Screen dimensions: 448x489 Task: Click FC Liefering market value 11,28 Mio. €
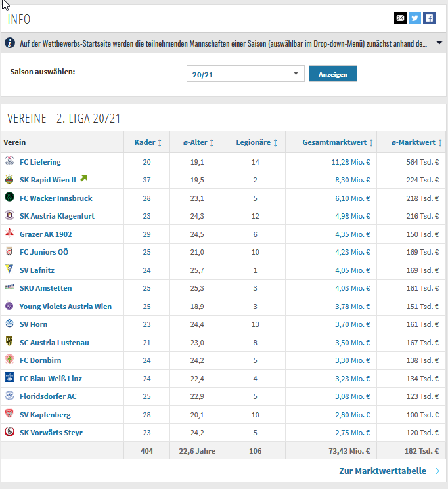coord(351,162)
